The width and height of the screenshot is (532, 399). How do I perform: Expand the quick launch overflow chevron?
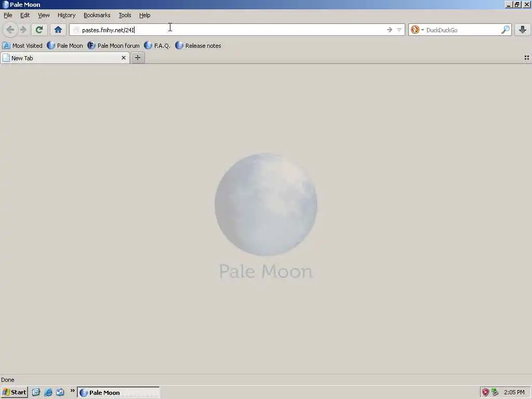tap(72, 391)
